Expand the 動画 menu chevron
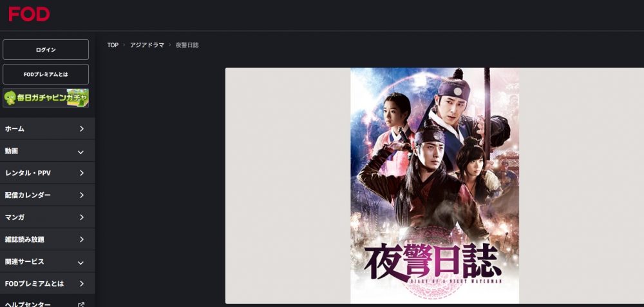 (x=81, y=152)
